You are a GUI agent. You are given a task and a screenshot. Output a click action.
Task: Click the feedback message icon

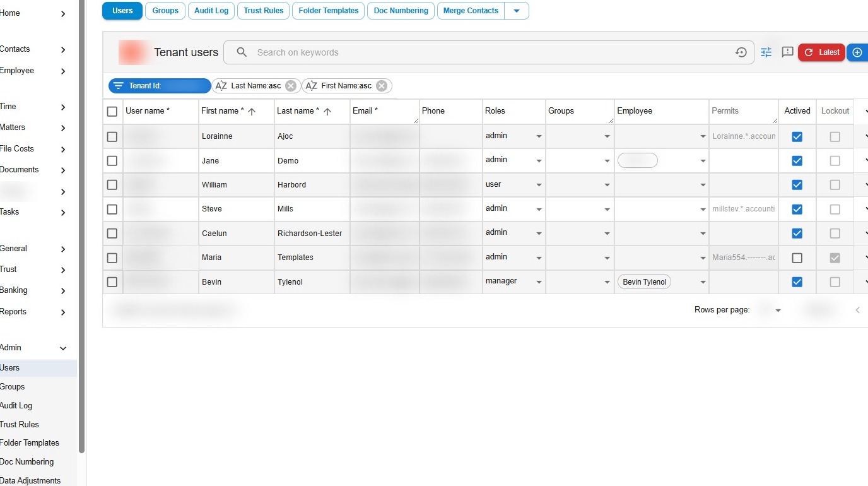787,52
